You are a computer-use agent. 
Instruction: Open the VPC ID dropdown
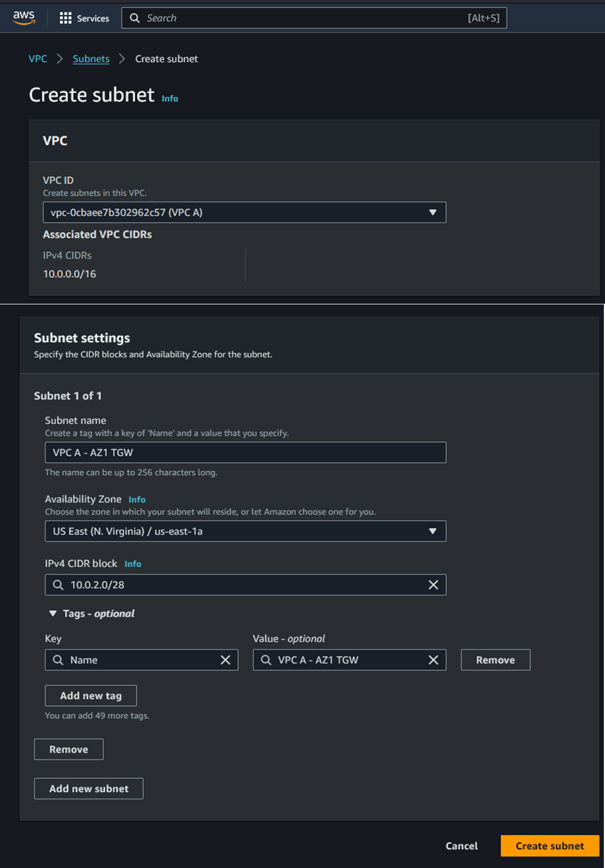pos(244,212)
